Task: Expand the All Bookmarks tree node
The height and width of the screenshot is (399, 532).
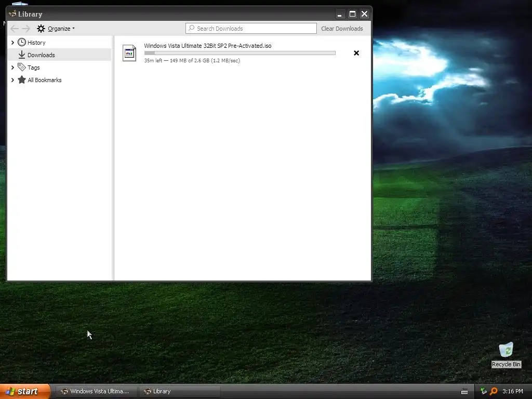Action: (12, 80)
